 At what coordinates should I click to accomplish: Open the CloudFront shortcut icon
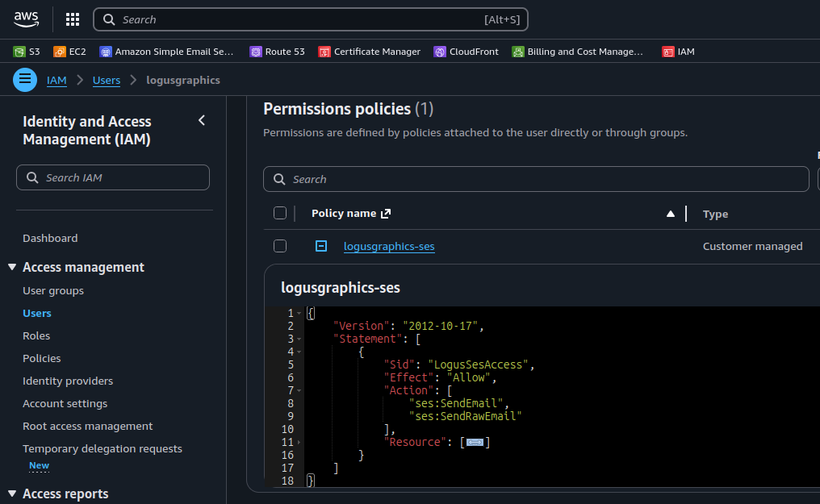pos(440,52)
